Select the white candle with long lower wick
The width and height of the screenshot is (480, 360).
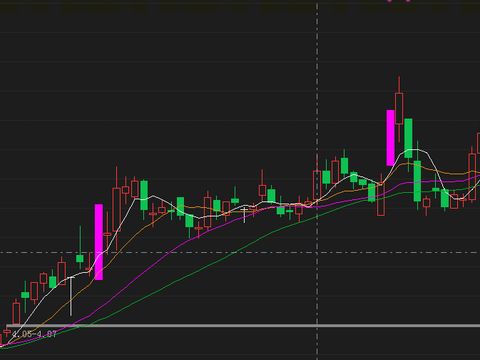tap(71, 296)
